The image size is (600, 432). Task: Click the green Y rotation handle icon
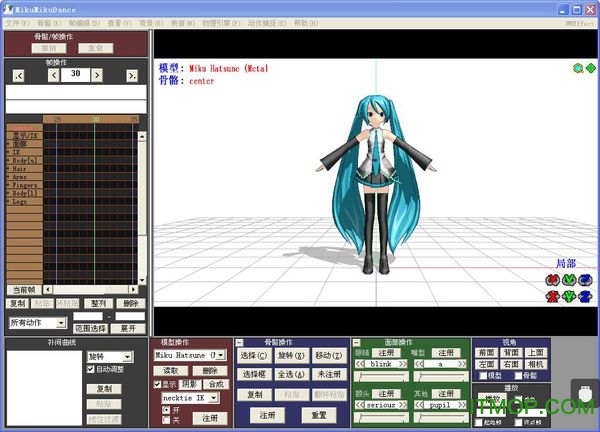(569, 280)
